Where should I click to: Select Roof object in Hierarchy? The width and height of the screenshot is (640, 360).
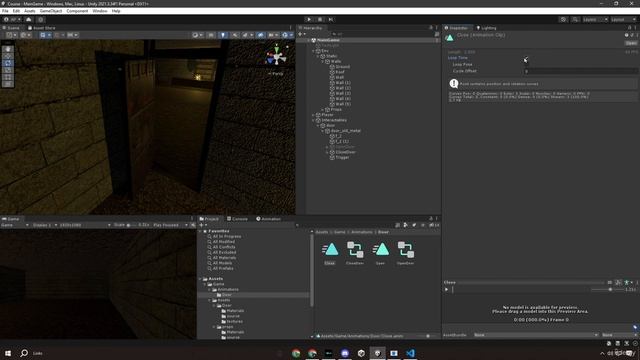coord(340,72)
